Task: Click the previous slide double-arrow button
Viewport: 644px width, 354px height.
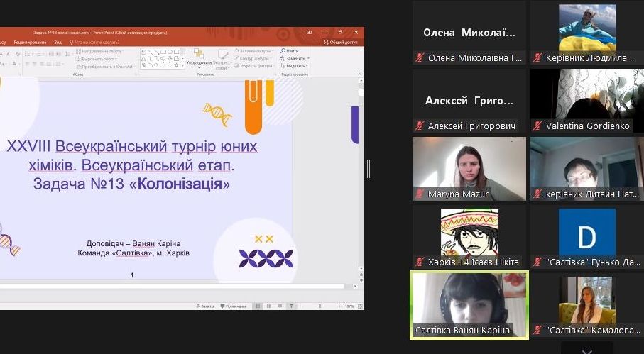Action: coord(361,274)
